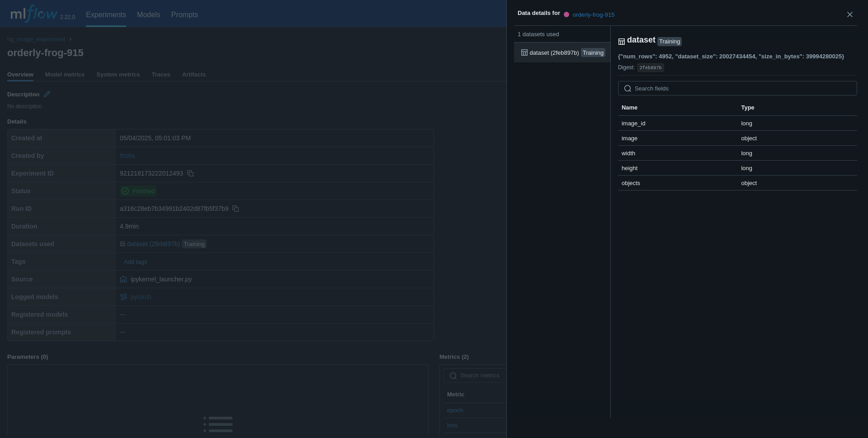The width and height of the screenshot is (868, 438).
Task: Select dataset (2feb897b) in datasets list
Action: 554,53
